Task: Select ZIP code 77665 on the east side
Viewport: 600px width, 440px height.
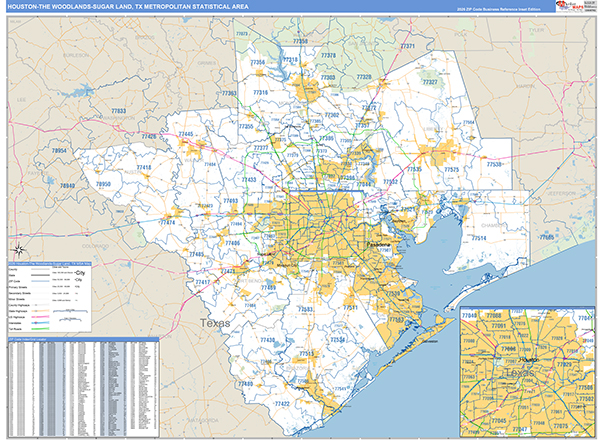Action: [545, 237]
